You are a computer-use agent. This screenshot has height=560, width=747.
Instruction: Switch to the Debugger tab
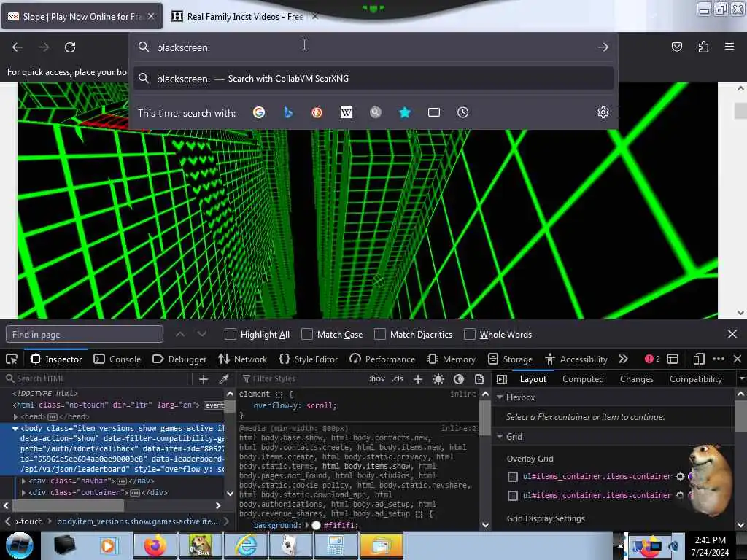point(179,359)
